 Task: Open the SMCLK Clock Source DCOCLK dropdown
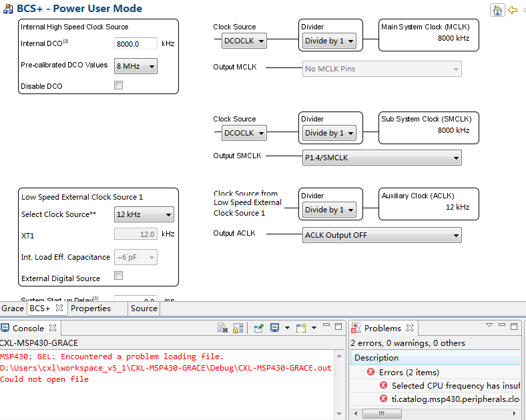(x=244, y=133)
